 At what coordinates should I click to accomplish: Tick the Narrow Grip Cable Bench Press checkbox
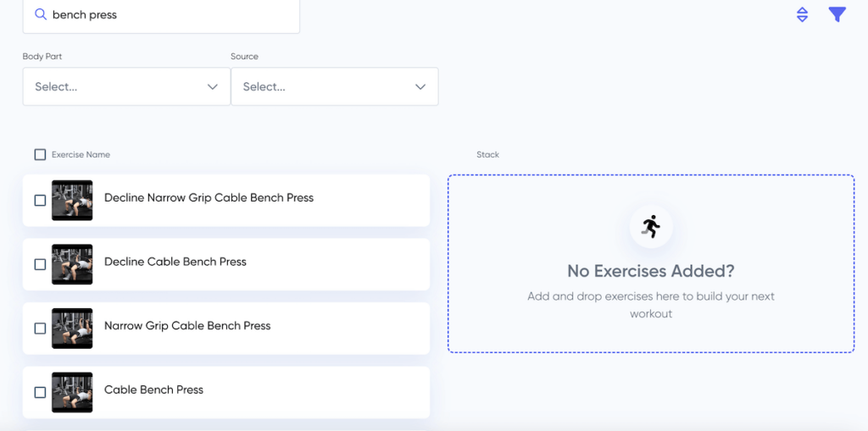(x=40, y=329)
